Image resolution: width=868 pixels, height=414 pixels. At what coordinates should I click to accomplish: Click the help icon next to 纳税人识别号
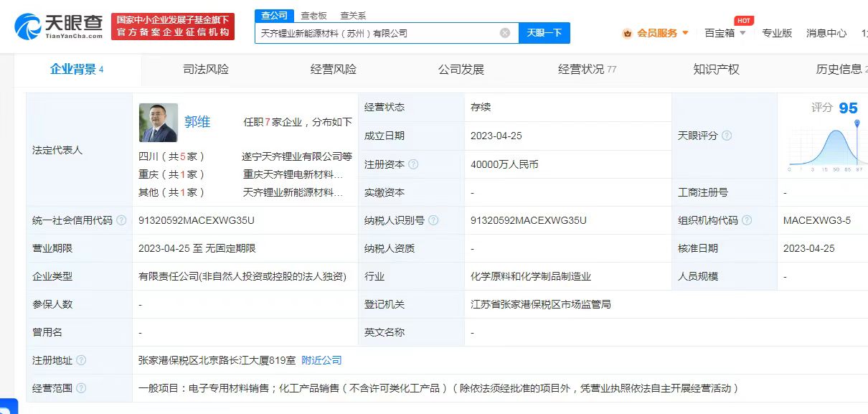tap(433, 220)
